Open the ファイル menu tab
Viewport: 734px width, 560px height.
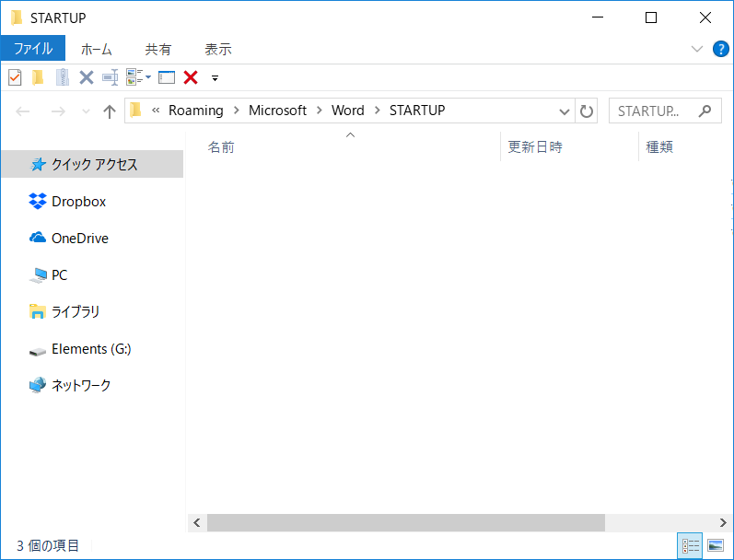(32, 49)
